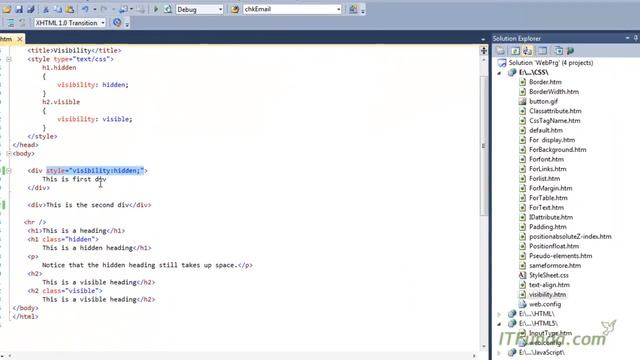Select ForTable.htm file
The height and width of the screenshot is (360, 640).
coord(548,198)
